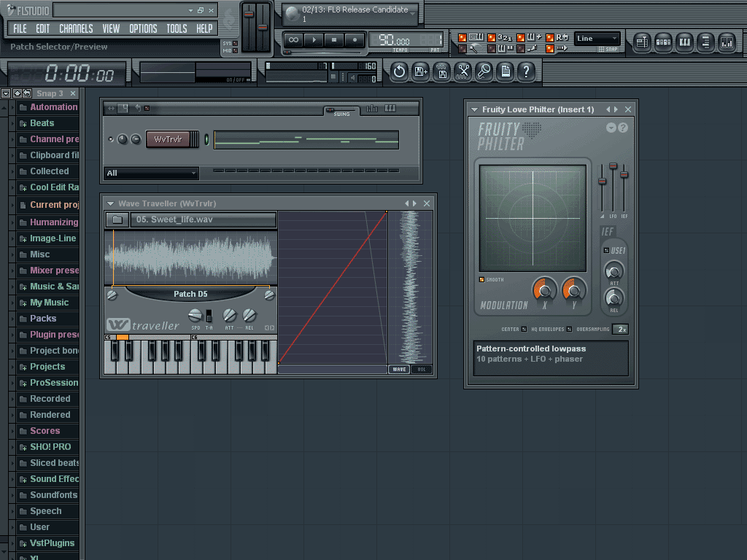This screenshot has height=560, width=747.
Task: Open the OPTIONS menu
Action: tap(143, 28)
